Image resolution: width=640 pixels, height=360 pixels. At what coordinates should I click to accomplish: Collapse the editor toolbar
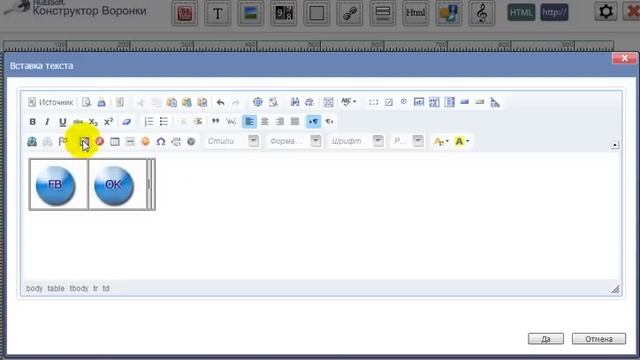(x=615, y=145)
